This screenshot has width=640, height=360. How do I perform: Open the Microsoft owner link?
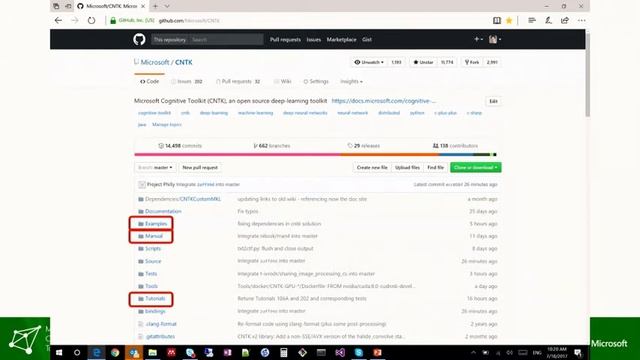[x=155, y=62]
